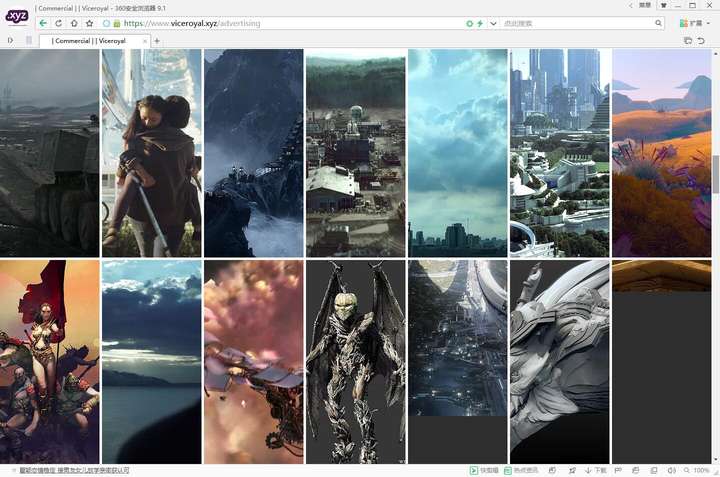Open the browser menu in title bar
This screenshot has width=720, height=477.
point(645,5)
